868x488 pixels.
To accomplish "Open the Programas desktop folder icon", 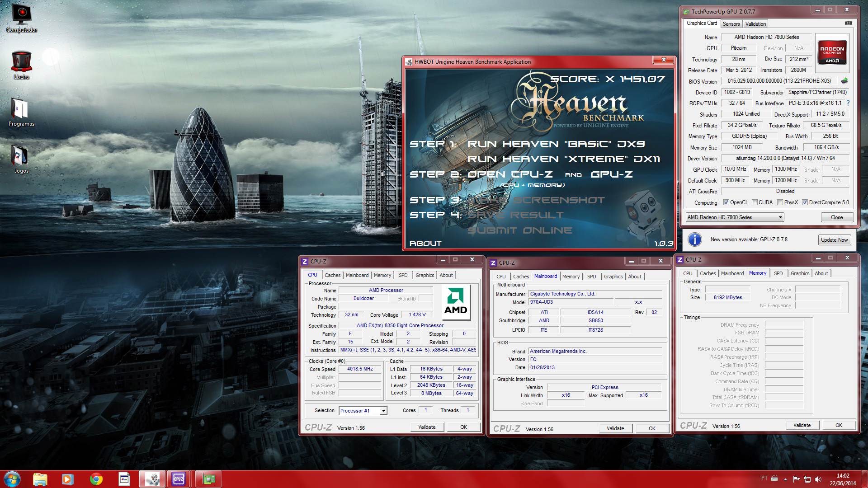I will [x=21, y=113].
